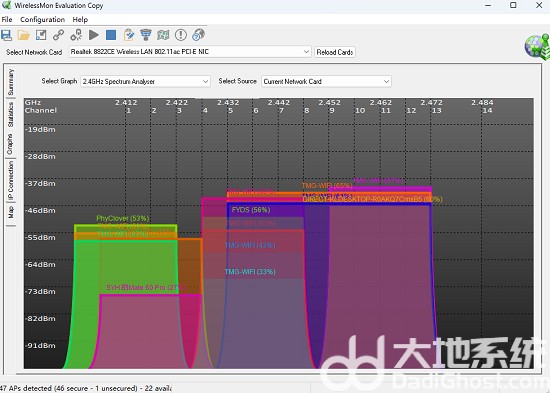Open the yellow folder icon

[x=24, y=35]
